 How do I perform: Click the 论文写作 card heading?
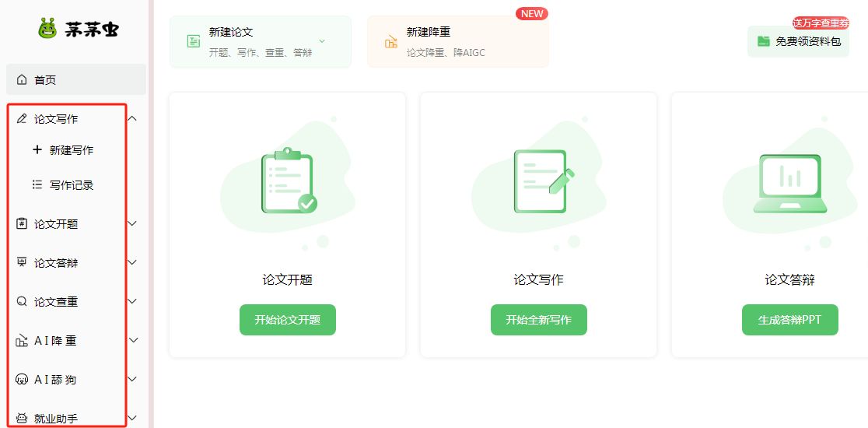point(539,279)
